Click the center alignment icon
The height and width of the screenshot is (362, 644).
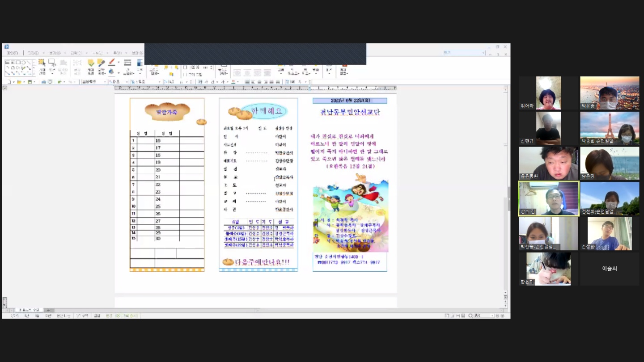click(x=259, y=82)
